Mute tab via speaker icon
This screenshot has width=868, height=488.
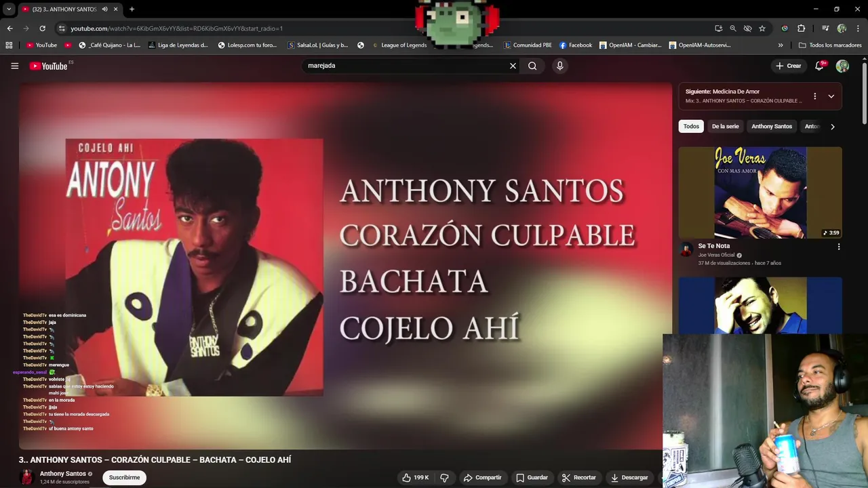[104, 9]
